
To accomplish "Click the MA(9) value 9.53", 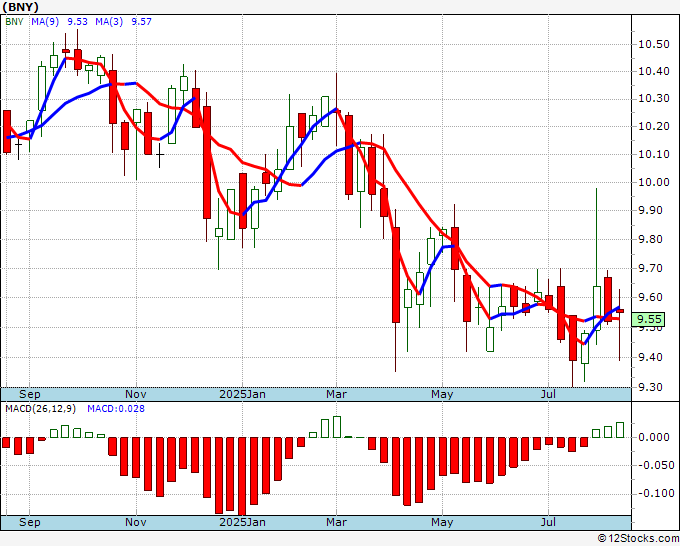I will 77,22.
